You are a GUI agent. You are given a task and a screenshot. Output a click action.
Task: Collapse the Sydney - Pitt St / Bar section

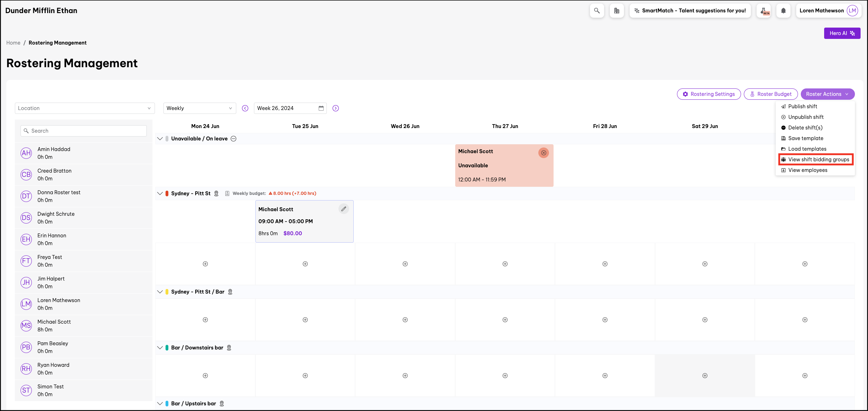160,292
